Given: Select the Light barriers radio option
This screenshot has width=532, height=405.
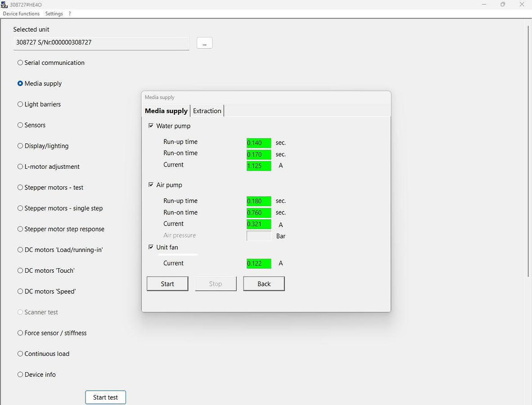Looking at the screenshot, I should tap(20, 104).
